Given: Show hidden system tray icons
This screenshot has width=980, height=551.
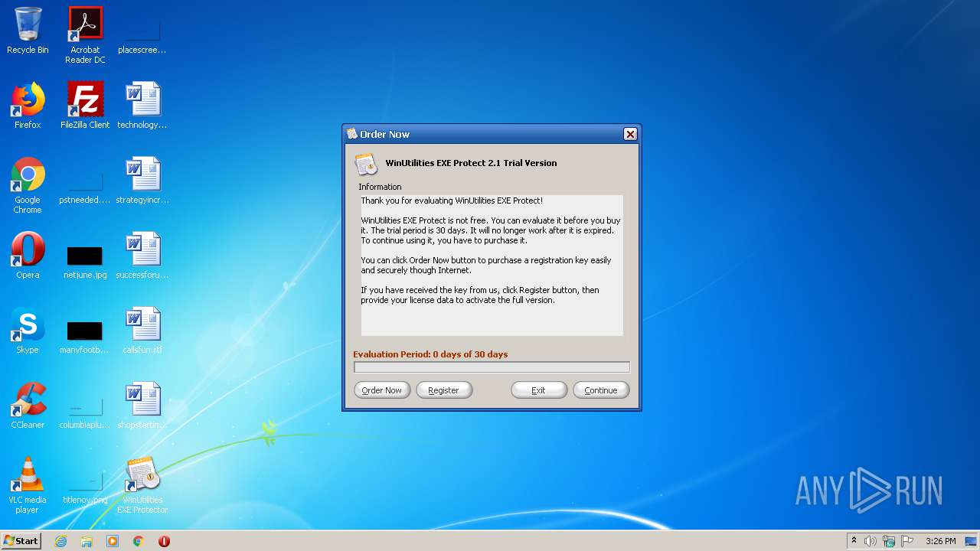Looking at the screenshot, I should pyautogui.click(x=854, y=540).
